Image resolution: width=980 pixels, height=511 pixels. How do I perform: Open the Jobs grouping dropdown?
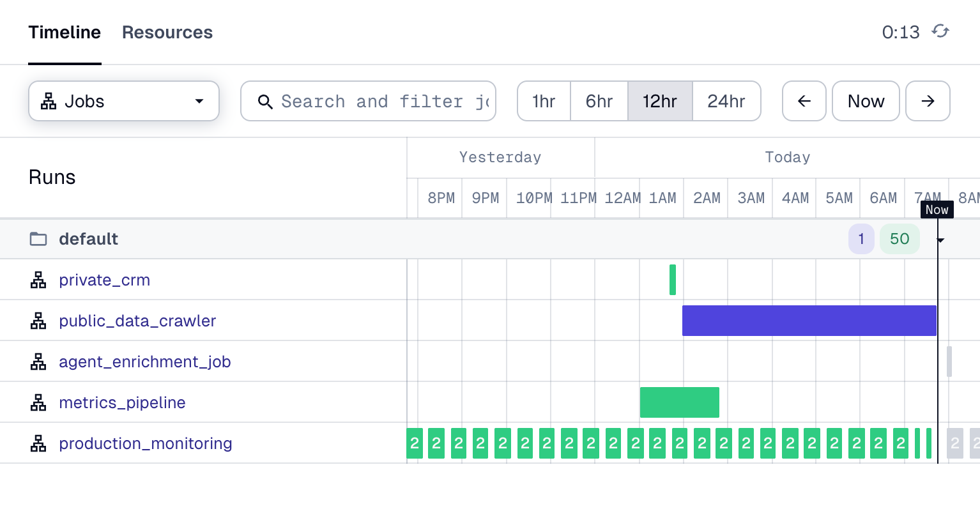click(x=124, y=101)
